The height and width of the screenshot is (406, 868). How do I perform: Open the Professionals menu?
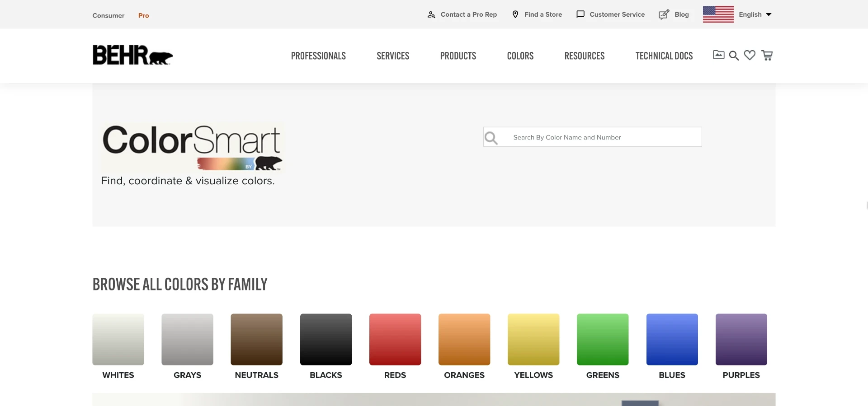(318, 56)
